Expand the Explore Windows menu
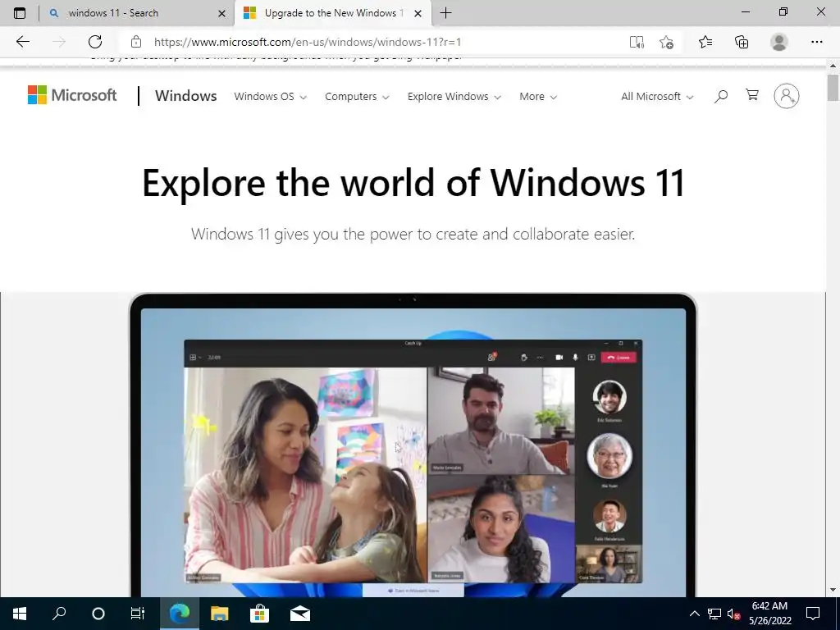Image resolution: width=840 pixels, height=630 pixels. [x=454, y=97]
